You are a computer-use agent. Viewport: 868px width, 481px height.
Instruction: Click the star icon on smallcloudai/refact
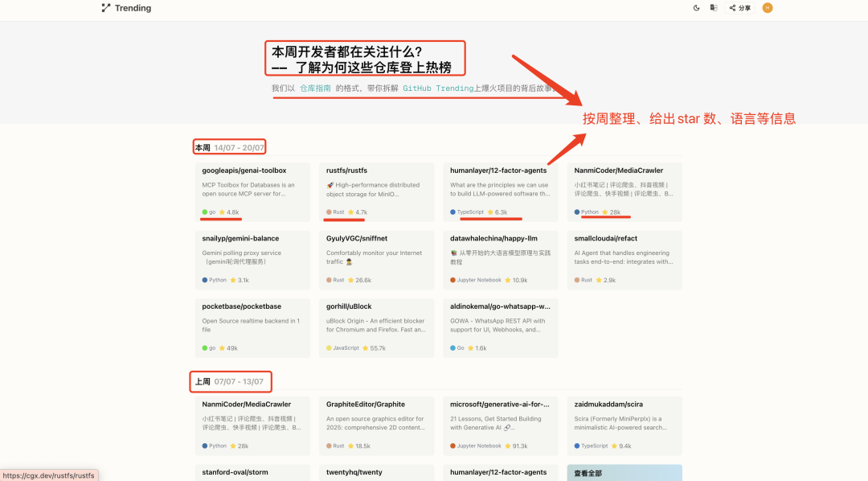599,281
